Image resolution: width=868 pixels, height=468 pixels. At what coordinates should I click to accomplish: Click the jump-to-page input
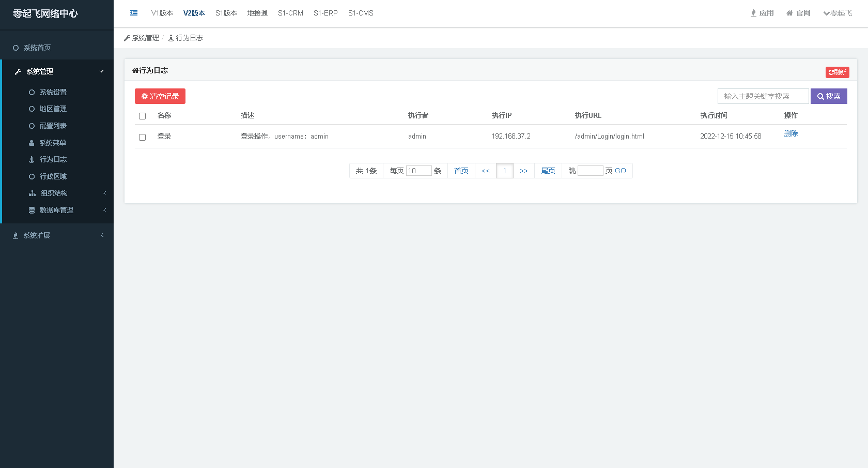[591, 171]
